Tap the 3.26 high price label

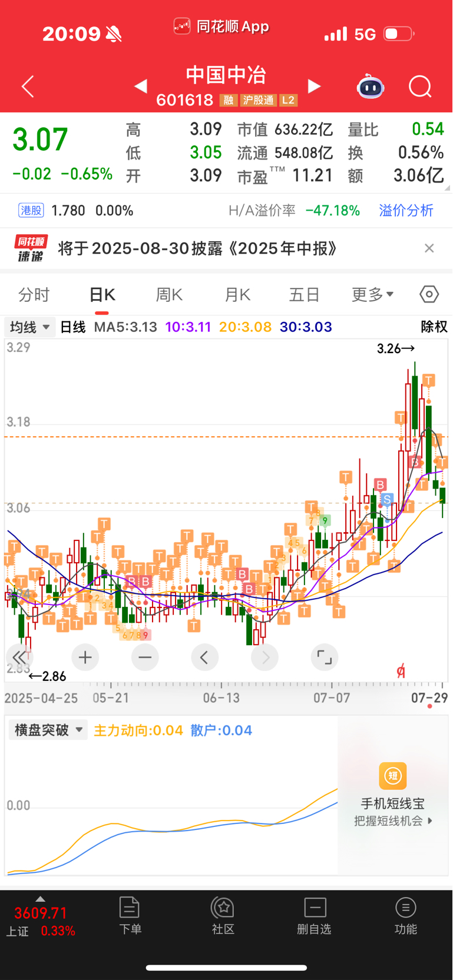click(396, 348)
